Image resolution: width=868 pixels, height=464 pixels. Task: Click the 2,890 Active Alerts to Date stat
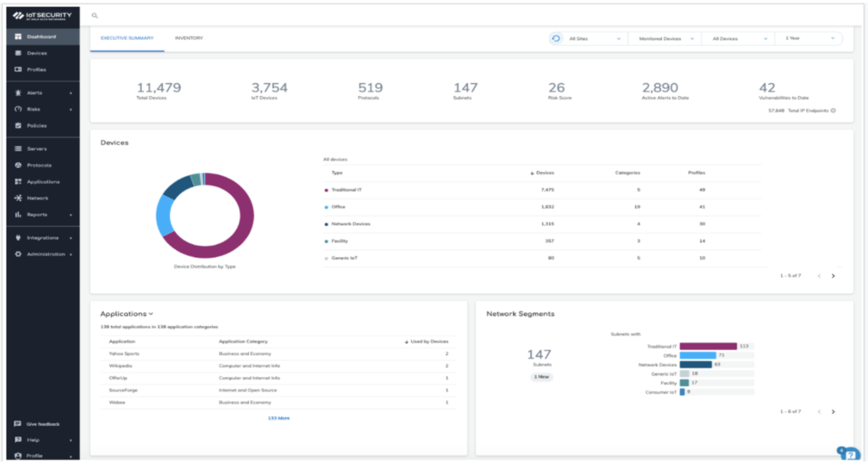click(x=665, y=91)
